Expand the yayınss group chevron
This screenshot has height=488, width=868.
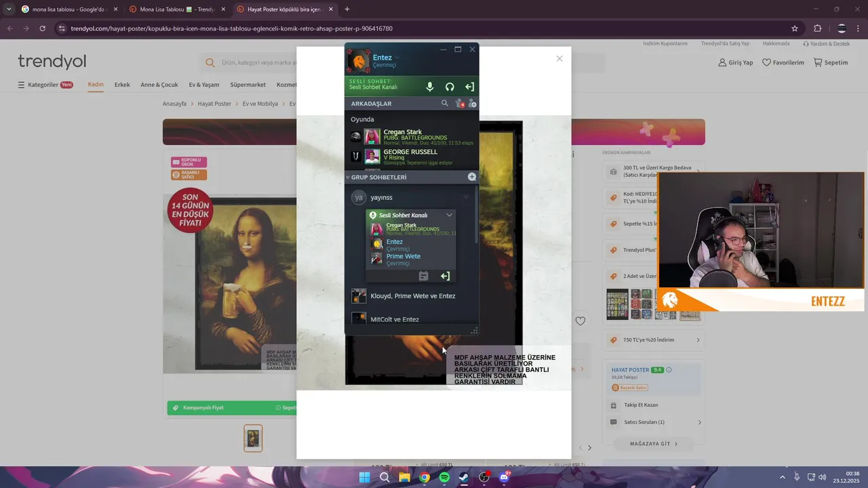coord(466,197)
